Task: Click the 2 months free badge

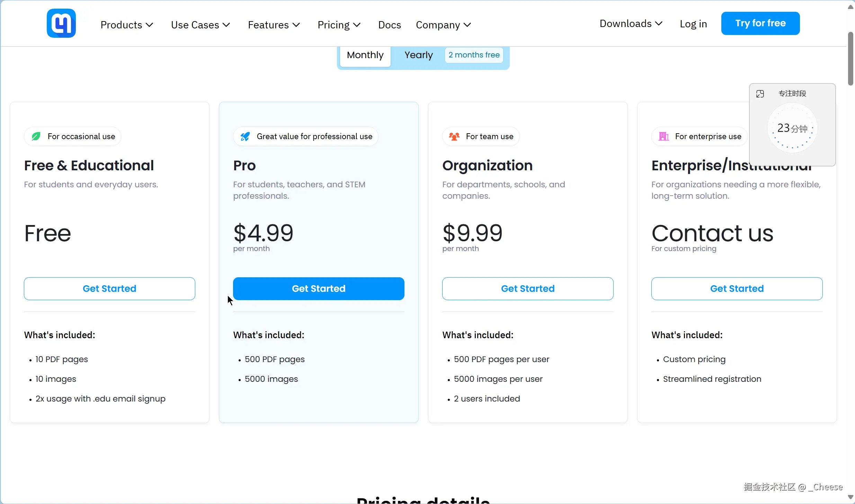Action: 474,55
